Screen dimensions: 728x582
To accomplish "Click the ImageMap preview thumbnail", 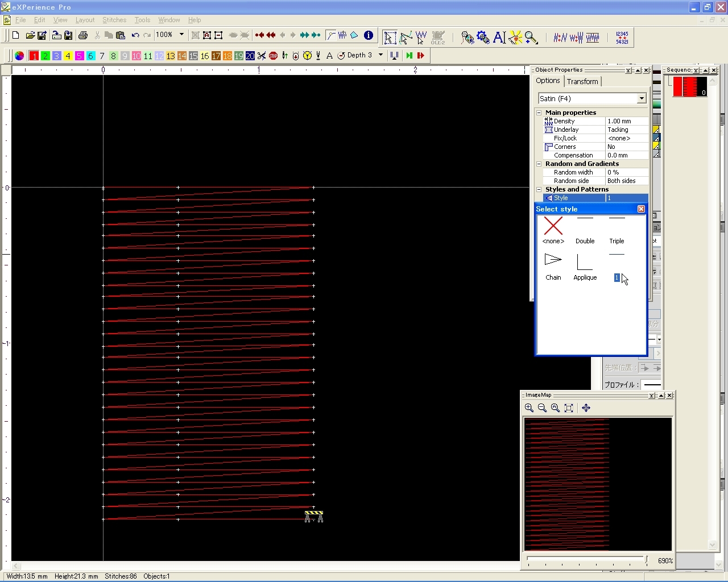I will pos(597,484).
